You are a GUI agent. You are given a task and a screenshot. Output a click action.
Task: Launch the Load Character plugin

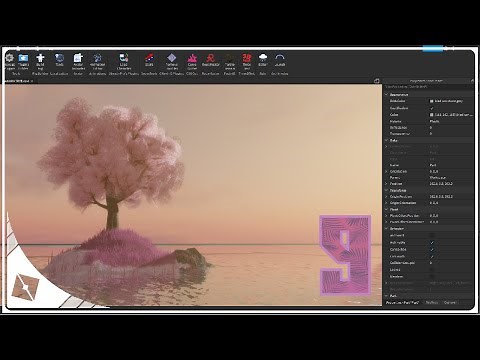point(124,58)
